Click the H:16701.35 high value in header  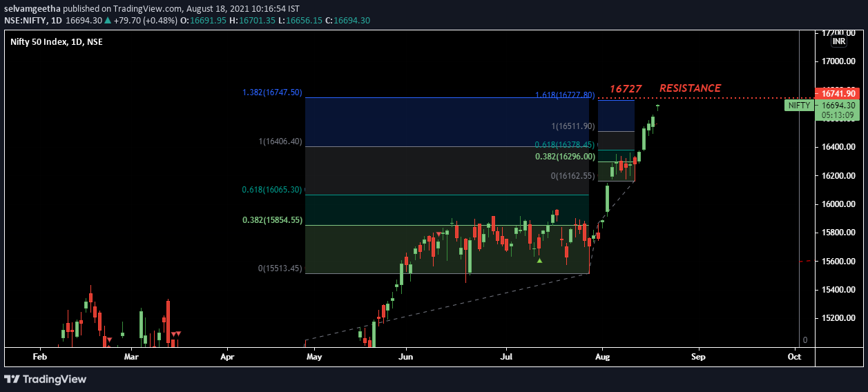click(251, 21)
